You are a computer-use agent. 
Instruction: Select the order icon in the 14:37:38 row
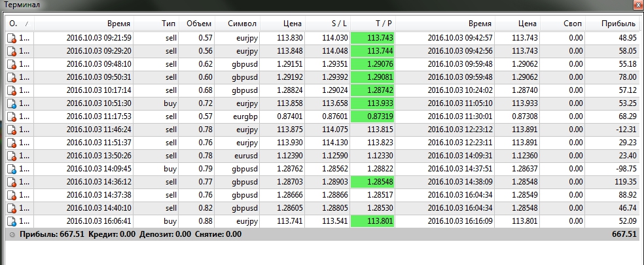tap(12, 195)
